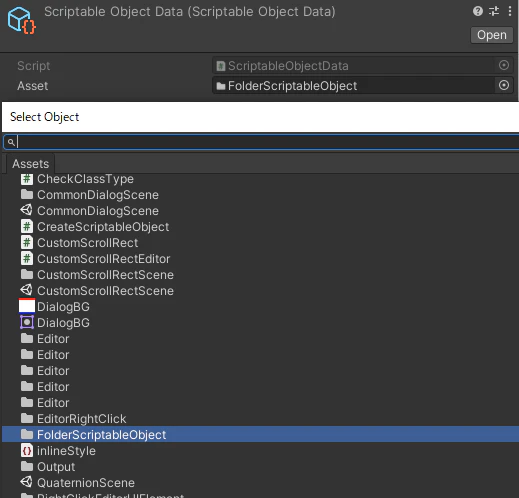The height and width of the screenshot is (498, 519).
Task: Select highlighted FolderScriptableObject folder in list
Action: coord(260,434)
